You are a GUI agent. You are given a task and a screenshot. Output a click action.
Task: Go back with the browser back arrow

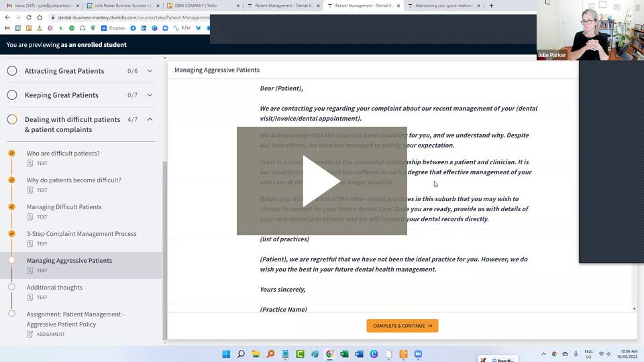pos(7,17)
